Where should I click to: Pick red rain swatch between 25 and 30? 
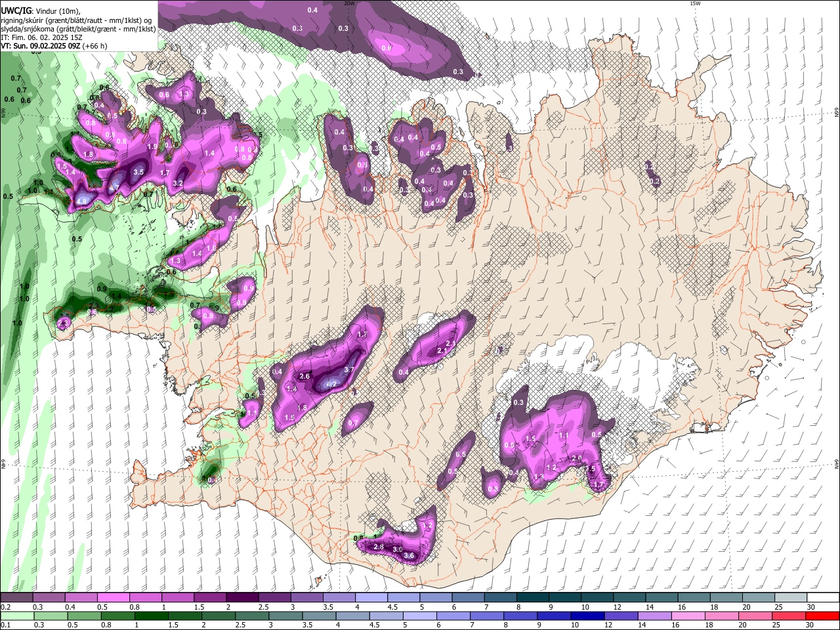[787, 616]
